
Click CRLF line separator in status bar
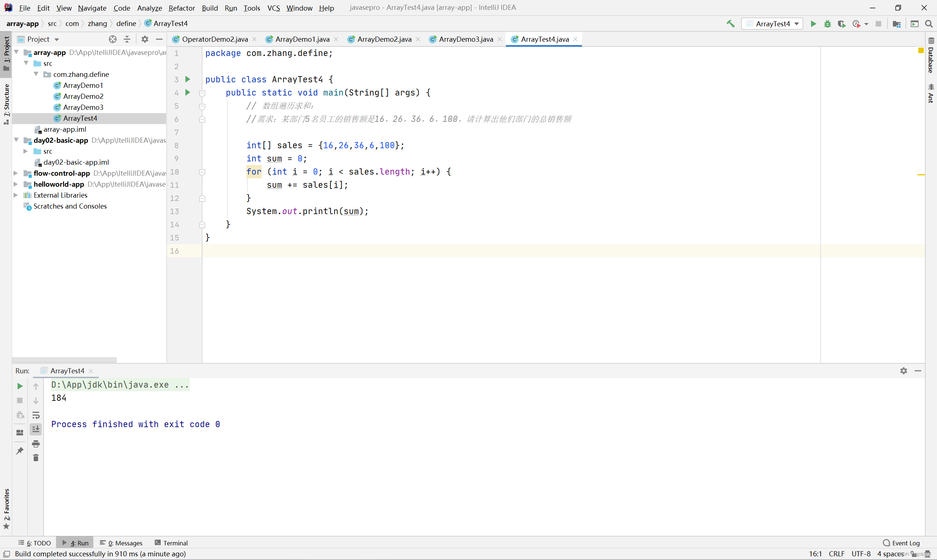[836, 554]
